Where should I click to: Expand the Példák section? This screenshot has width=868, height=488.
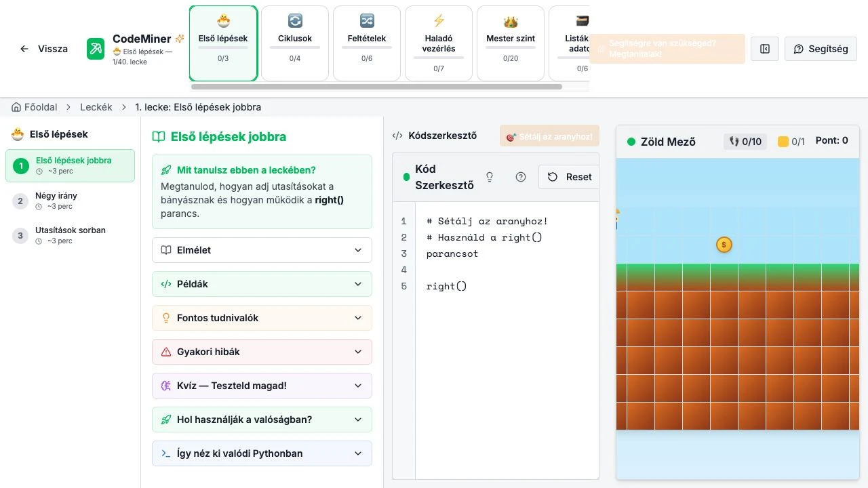click(262, 284)
